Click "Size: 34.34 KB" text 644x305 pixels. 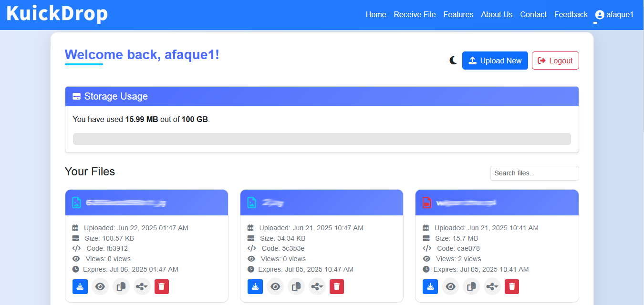282,238
